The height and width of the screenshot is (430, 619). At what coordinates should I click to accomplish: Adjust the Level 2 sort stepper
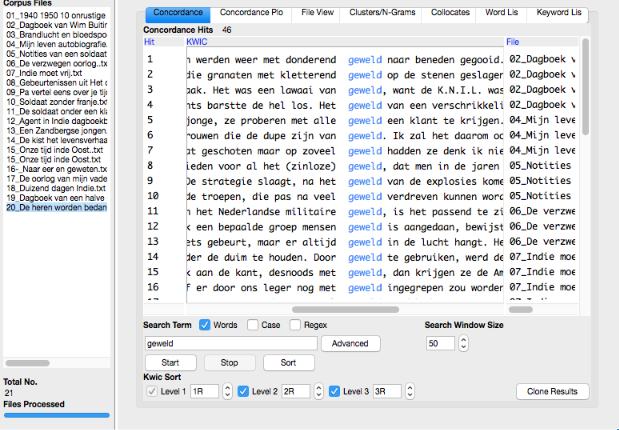tap(319, 391)
